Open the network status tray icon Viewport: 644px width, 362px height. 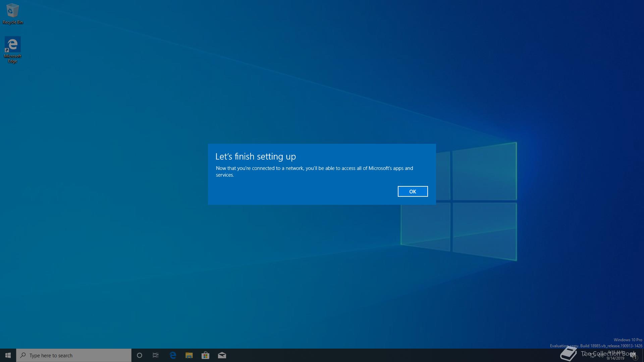(x=592, y=355)
